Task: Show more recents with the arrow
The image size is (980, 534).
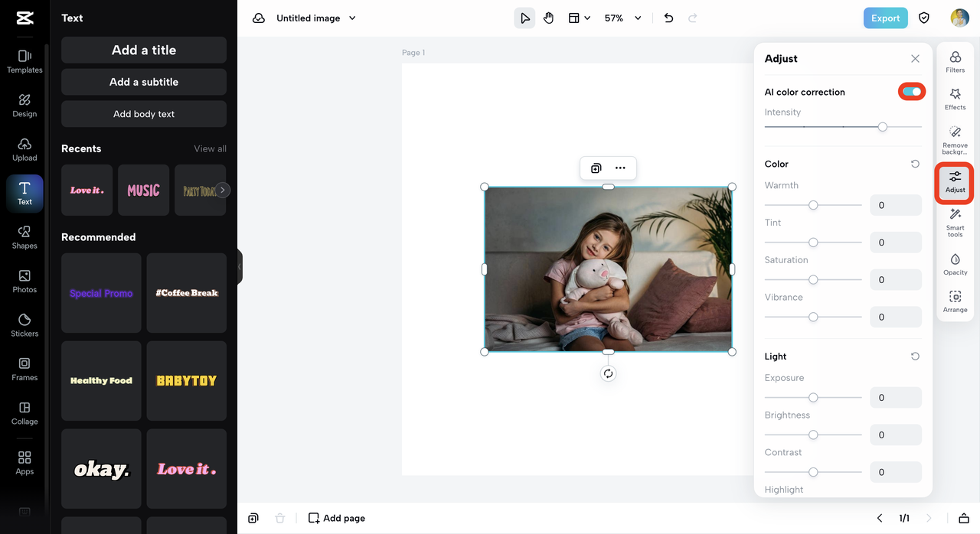Action: coord(222,190)
